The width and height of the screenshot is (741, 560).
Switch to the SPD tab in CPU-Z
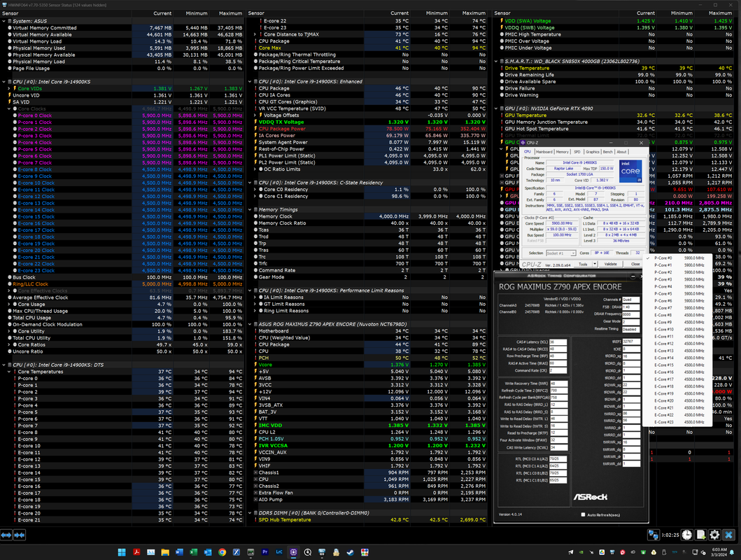point(577,152)
